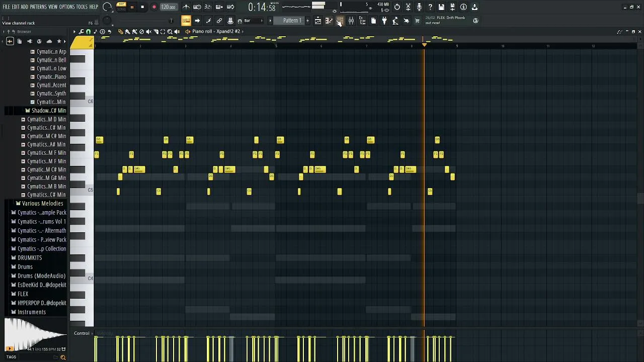This screenshot has width=644, height=362.
Task: Toggle the metronome button
Action: 186,7
